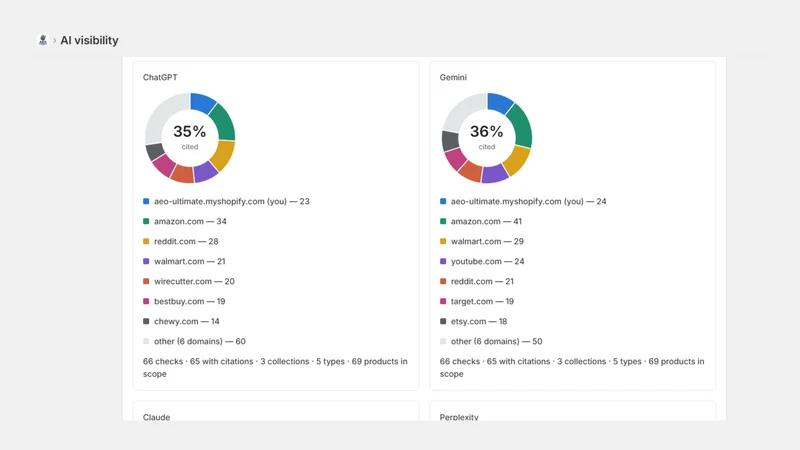This screenshot has height=450, width=800.
Task: Click the blue swatch for aeo-ultimate in ChatGPT legend
Action: 146,202
